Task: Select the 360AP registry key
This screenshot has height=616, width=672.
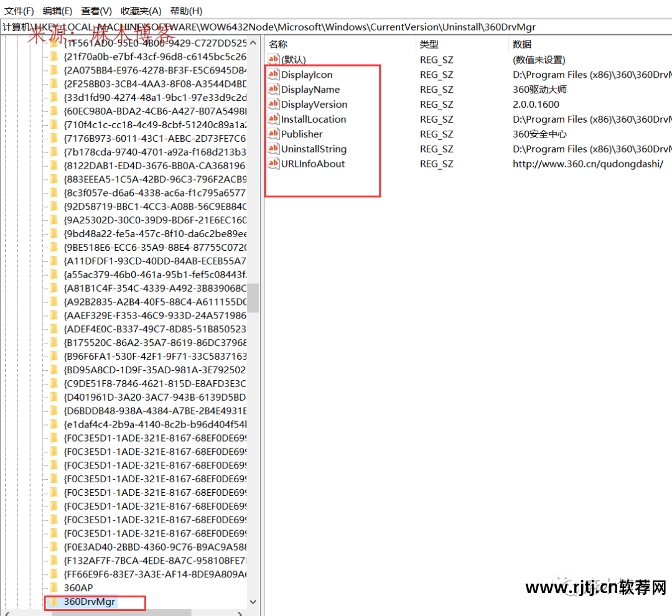Action: (78, 588)
